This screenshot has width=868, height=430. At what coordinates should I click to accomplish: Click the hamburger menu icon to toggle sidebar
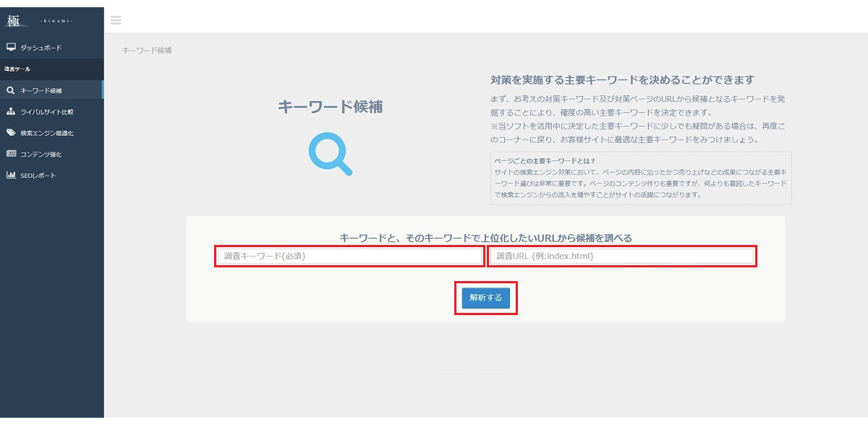[x=116, y=20]
